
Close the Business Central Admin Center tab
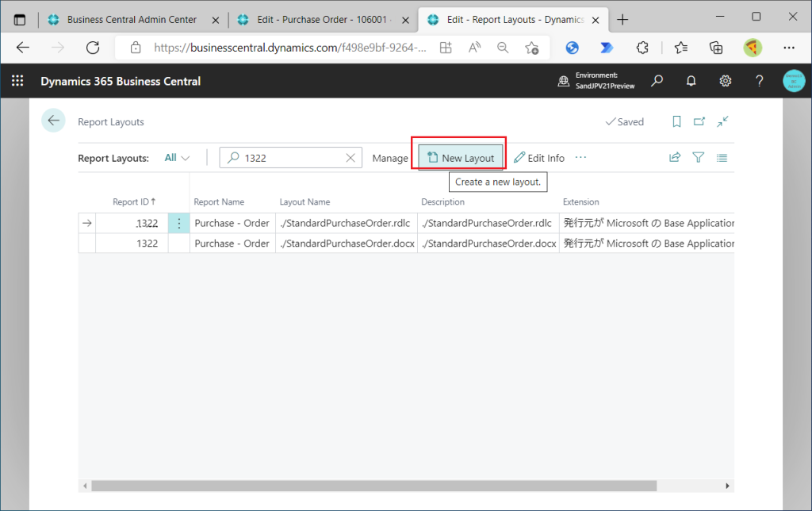tap(216, 20)
